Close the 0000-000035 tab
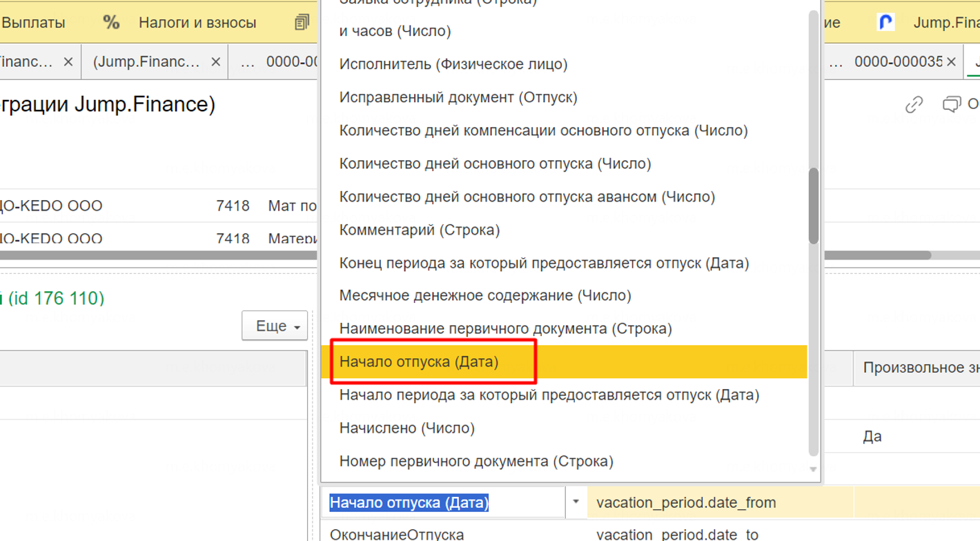Screen dimensions: 980x541 [x=951, y=62]
